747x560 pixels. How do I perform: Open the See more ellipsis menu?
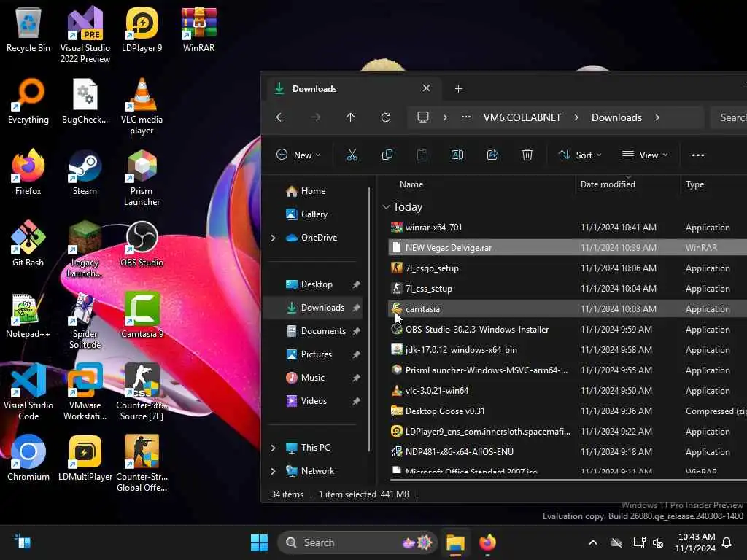[698, 155]
